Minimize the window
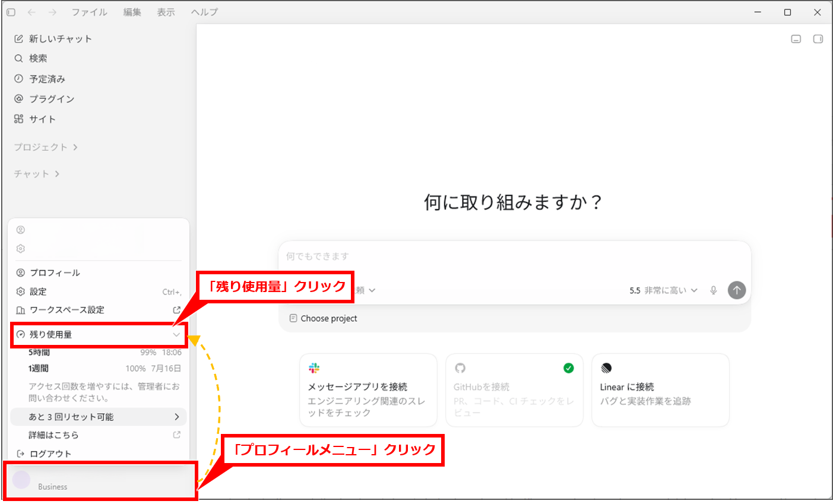This screenshot has height=504, width=833. point(758,12)
